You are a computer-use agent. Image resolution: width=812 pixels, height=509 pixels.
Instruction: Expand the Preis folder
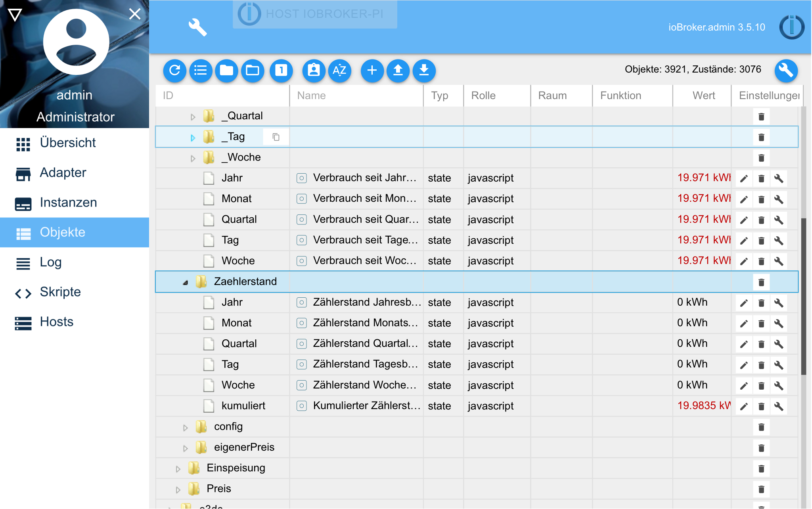coord(178,490)
